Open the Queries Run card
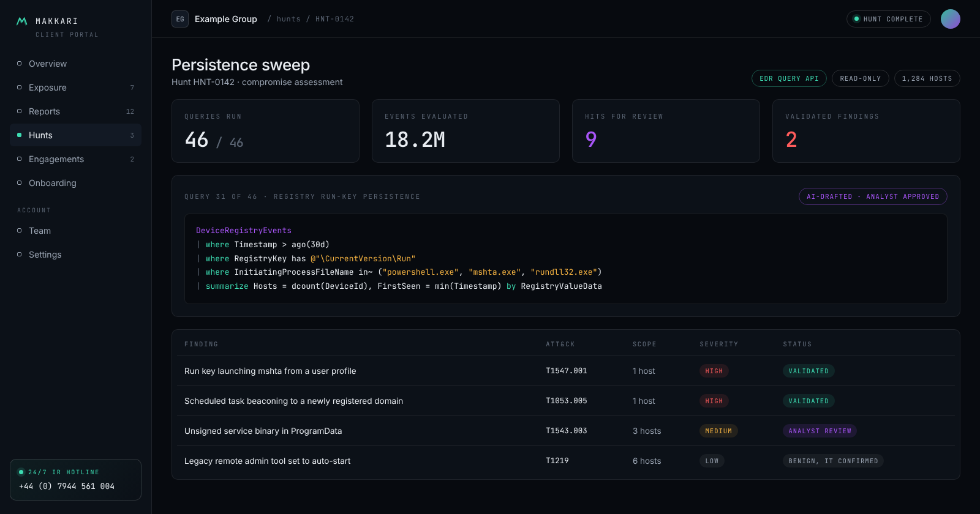This screenshot has height=514, width=980. click(265, 131)
